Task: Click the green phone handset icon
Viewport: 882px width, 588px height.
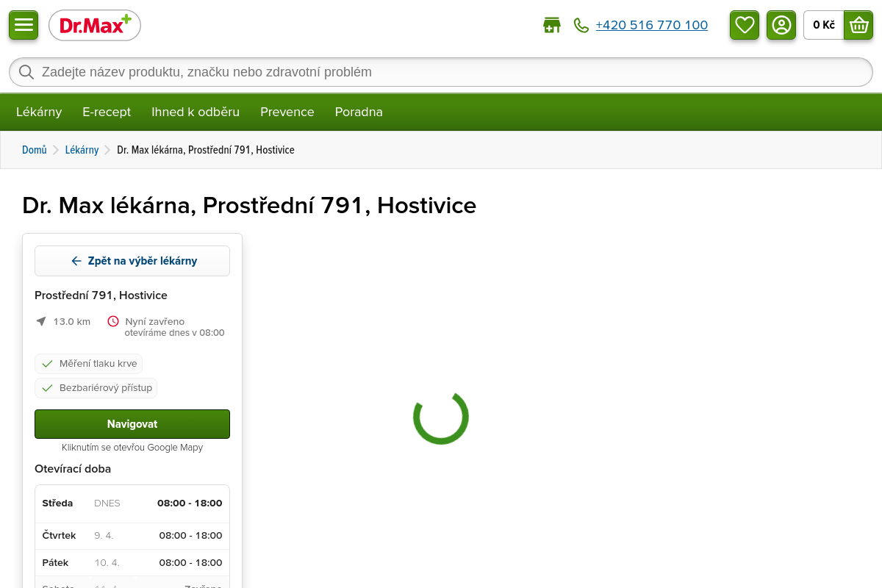Action: coord(581,26)
